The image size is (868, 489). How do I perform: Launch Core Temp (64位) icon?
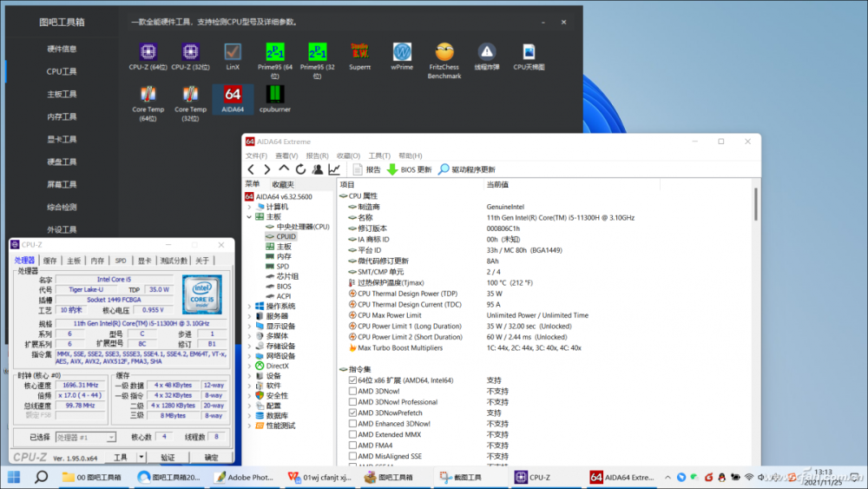[x=148, y=95]
